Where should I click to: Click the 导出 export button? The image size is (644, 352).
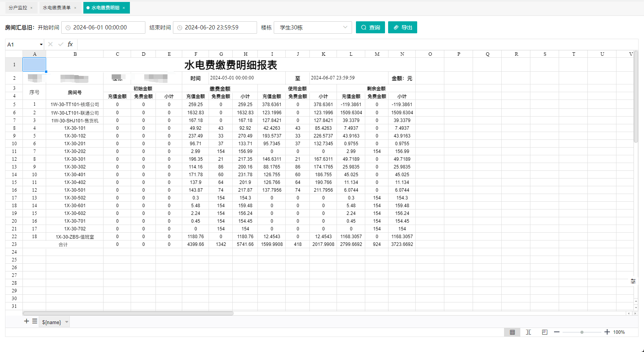pyautogui.click(x=402, y=27)
